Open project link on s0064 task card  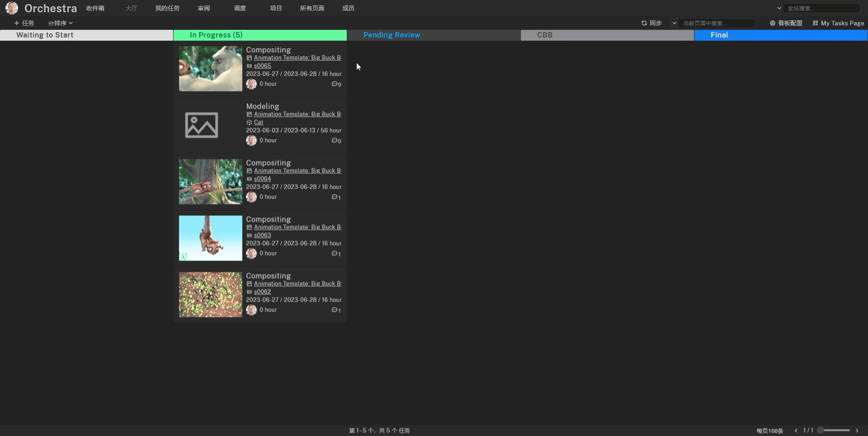pos(297,171)
